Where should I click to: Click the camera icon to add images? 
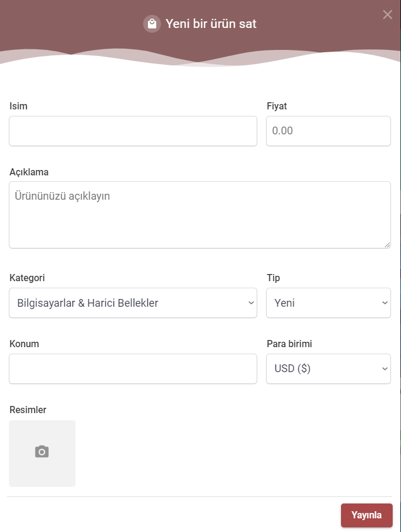42,453
